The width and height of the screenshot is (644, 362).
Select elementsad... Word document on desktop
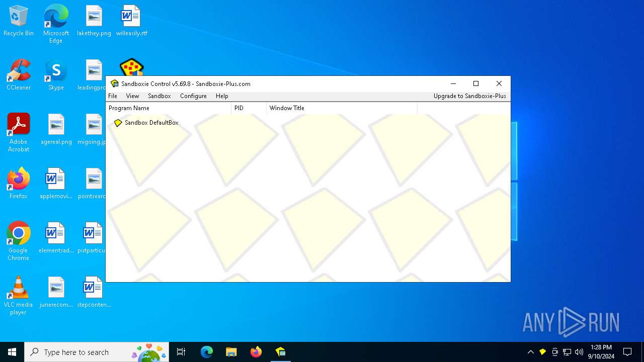(56, 238)
